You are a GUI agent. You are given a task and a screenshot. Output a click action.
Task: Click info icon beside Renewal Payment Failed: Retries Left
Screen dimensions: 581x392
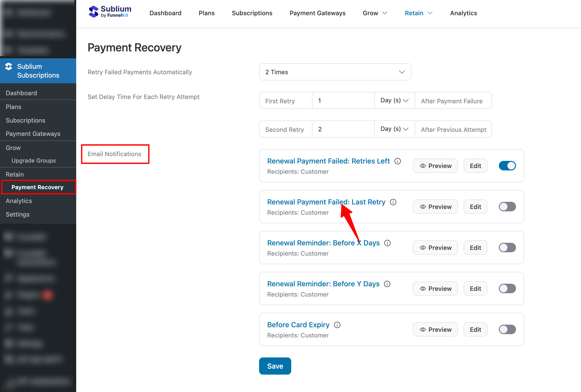(x=397, y=161)
